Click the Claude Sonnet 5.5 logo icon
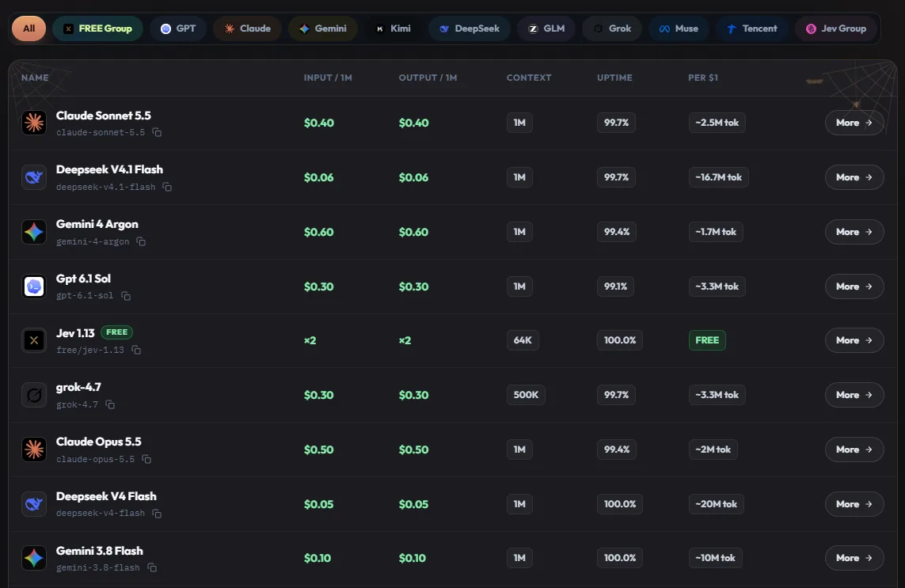Screen dimensions: 905x588 (x=34, y=123)
